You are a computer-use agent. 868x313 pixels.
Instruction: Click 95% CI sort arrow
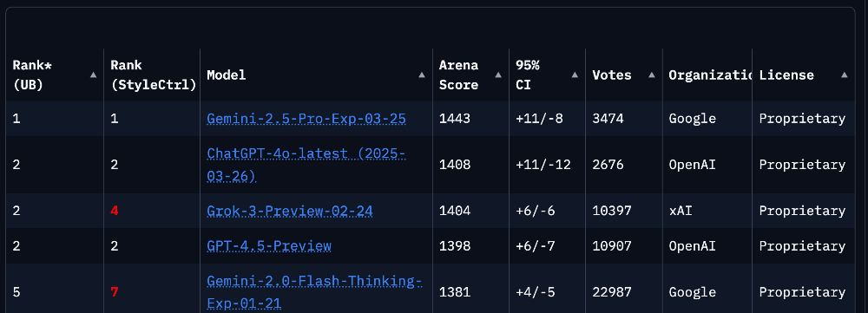[575, 75]
